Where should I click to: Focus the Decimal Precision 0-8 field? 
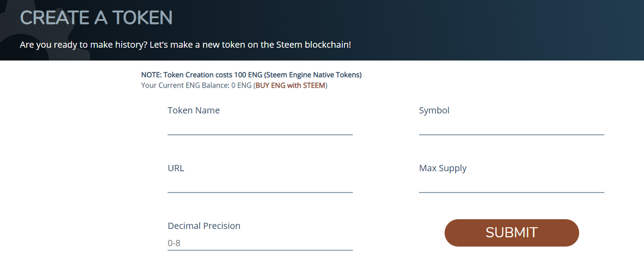click(260, 243)
